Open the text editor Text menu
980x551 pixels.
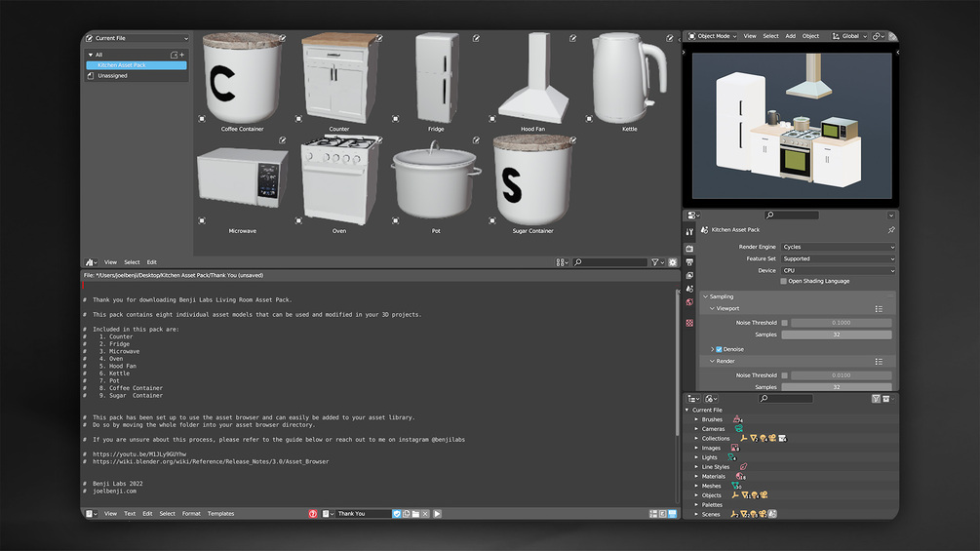click(130, 514)
